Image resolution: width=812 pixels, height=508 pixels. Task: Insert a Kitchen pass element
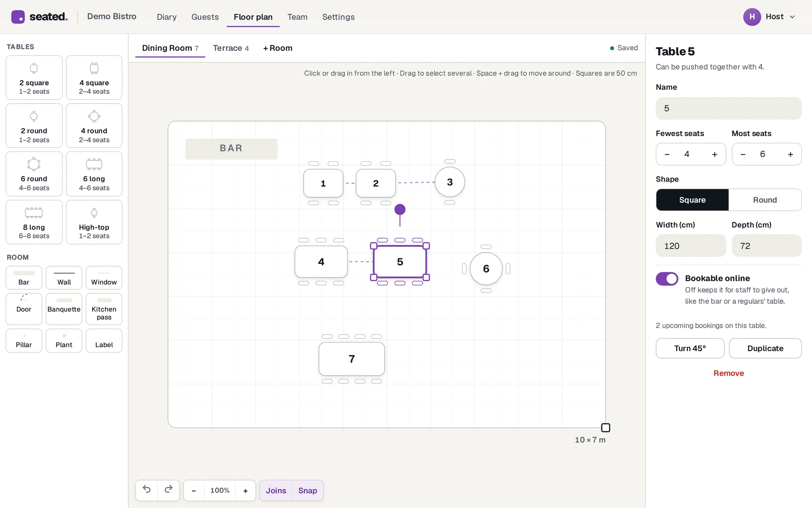pyautogui.click(x=104, y=309)
